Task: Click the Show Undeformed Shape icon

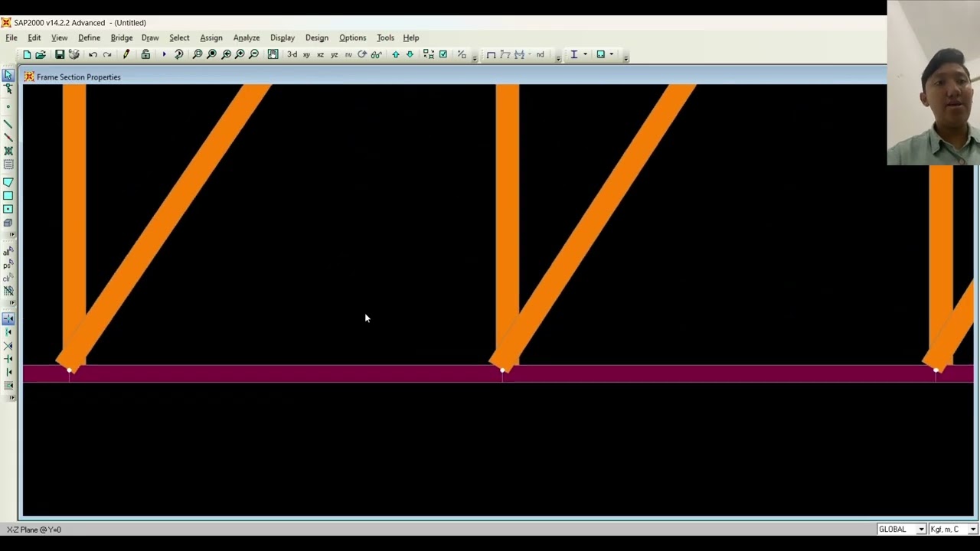Action: (491, 54)
